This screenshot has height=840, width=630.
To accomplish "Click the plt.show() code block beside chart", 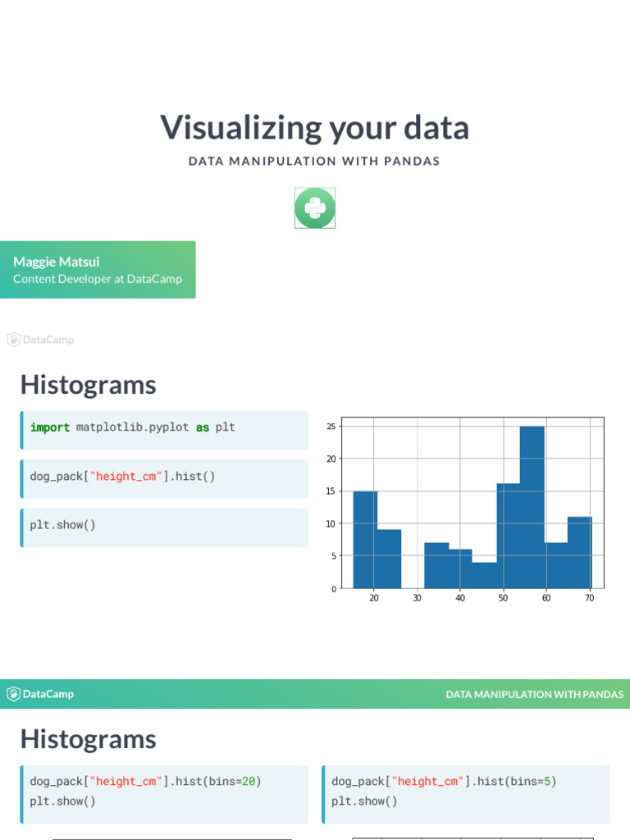I will point(164,525).
